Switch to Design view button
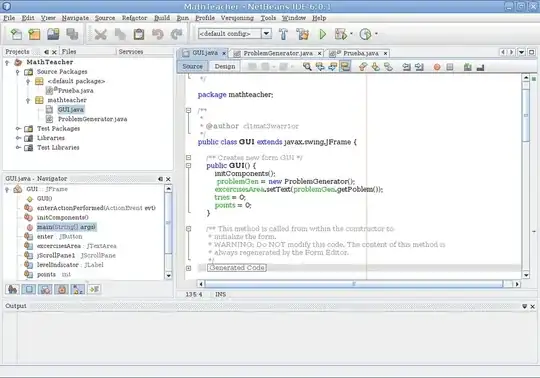The image size is (540, 378). (x=225, y=66)
